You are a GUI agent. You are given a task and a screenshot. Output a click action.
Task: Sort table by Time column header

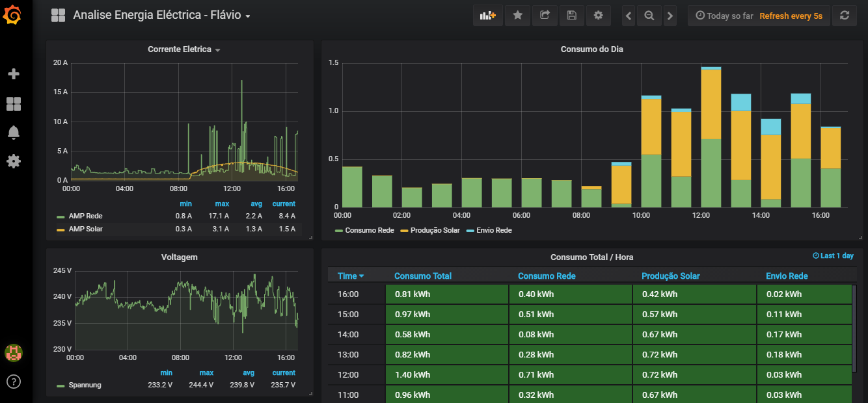coord(351,276)
